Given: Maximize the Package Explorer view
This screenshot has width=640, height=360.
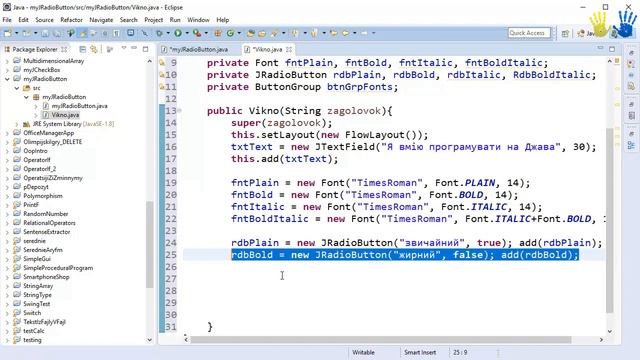Looking at the screenshot, I should click(x=146, y=49).
